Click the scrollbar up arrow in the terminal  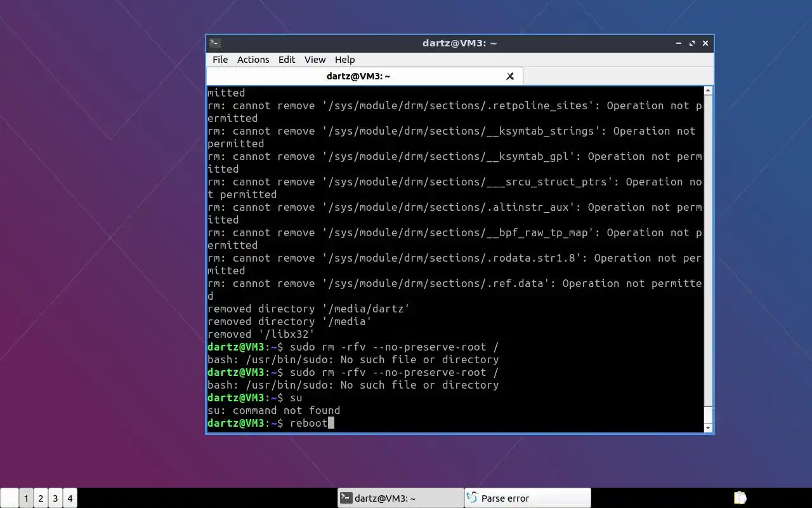pyautogui.click(x=708, y=91)
